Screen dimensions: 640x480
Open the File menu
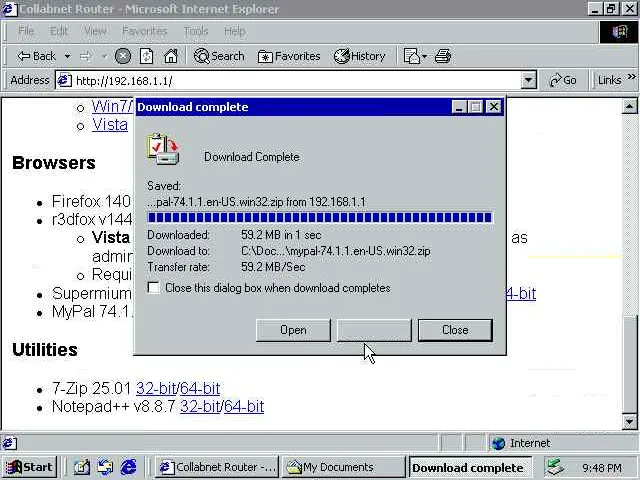pyautogui.click(x=26, y=31)
